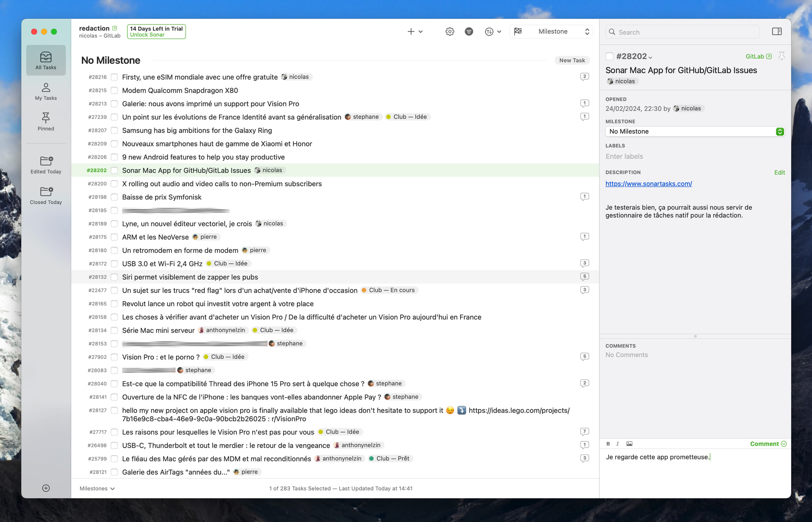The height and width of the screenshot is (522, 812).
Task: Click the Enter labels field
Action: [x=695, y=156]
